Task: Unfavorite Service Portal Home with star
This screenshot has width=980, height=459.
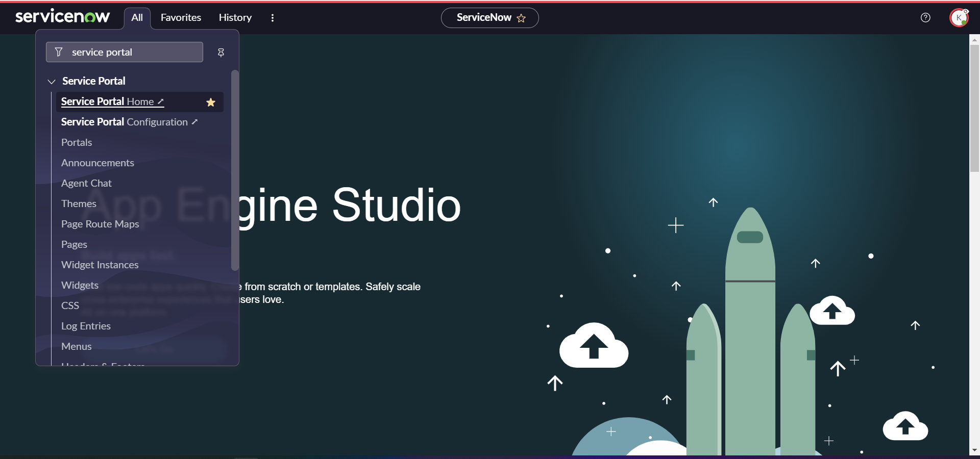Action: [210, 103]
